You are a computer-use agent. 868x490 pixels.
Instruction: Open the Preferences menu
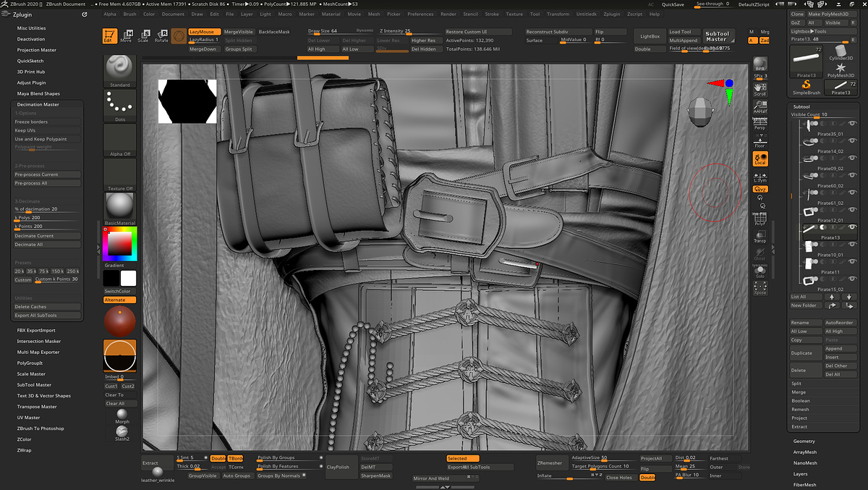click(x=420, y=14)
